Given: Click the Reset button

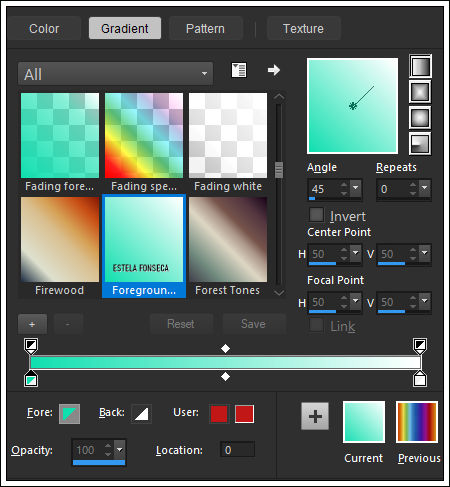Looking at the screenshot, I should [181, 324].
